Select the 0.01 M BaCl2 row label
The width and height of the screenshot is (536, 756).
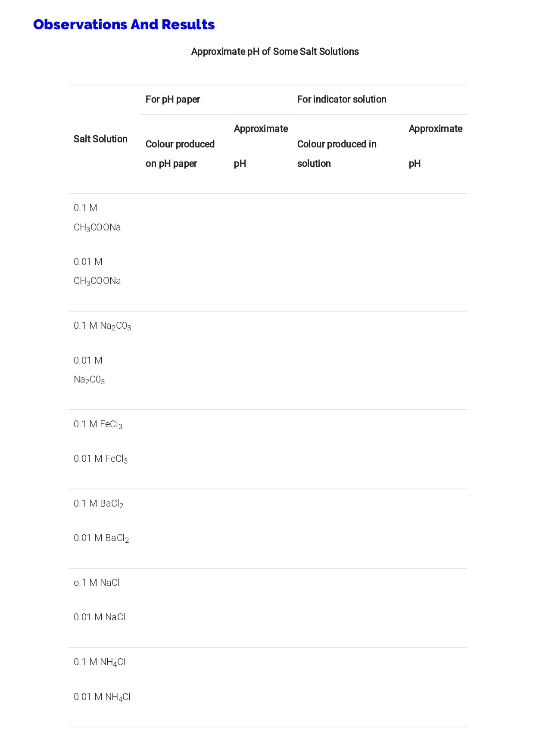tap(101, 538)
